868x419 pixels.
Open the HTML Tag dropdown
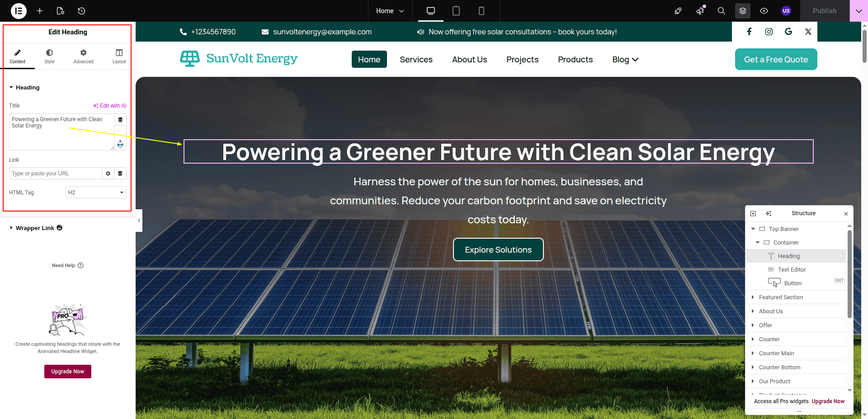click(x=96, y=193)
